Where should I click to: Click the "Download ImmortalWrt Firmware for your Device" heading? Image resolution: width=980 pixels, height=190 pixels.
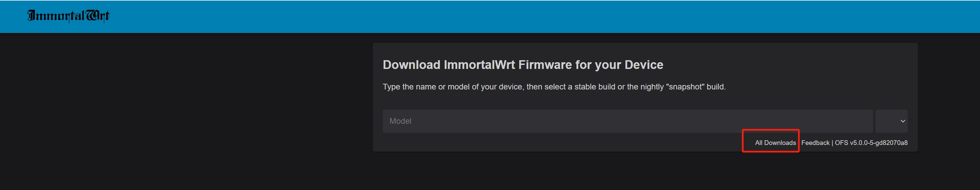pos(522,65)
